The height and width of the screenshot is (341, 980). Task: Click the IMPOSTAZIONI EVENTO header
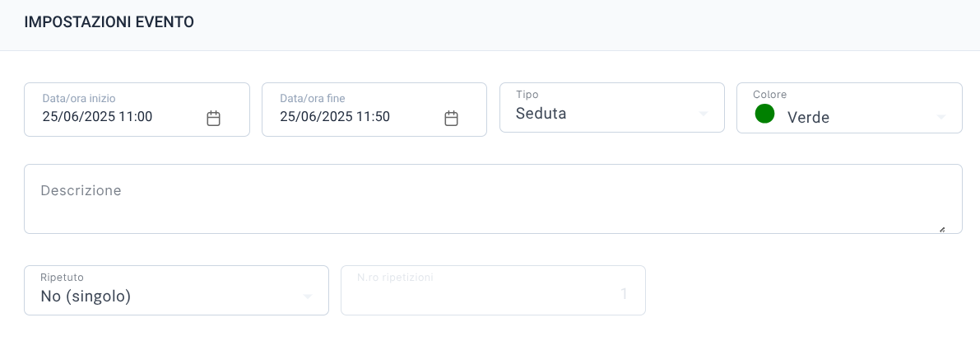pos(109,22)
